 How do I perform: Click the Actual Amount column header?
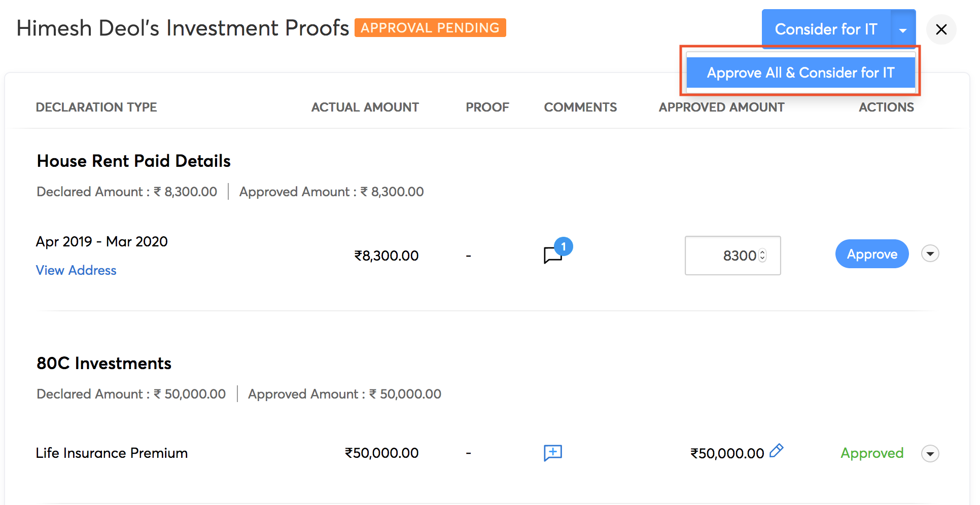point(365,107)
